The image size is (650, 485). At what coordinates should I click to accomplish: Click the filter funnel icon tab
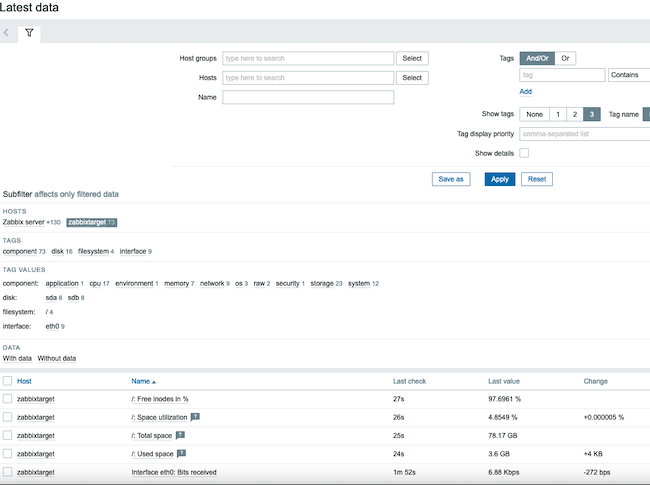(x=29, y=33)
